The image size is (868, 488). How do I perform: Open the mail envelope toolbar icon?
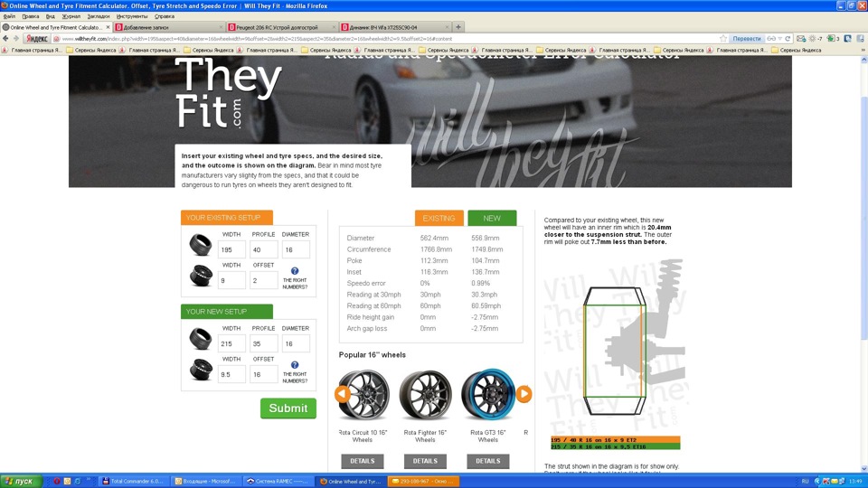[800, 39]
